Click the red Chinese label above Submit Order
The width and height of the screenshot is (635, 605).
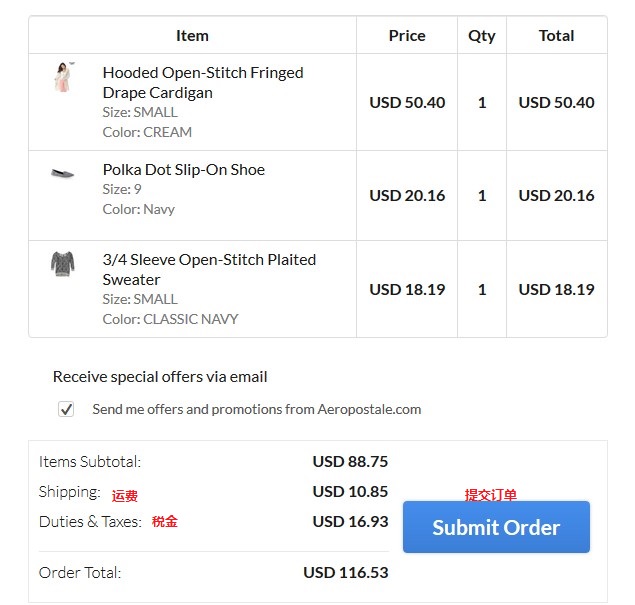(490, 495)
